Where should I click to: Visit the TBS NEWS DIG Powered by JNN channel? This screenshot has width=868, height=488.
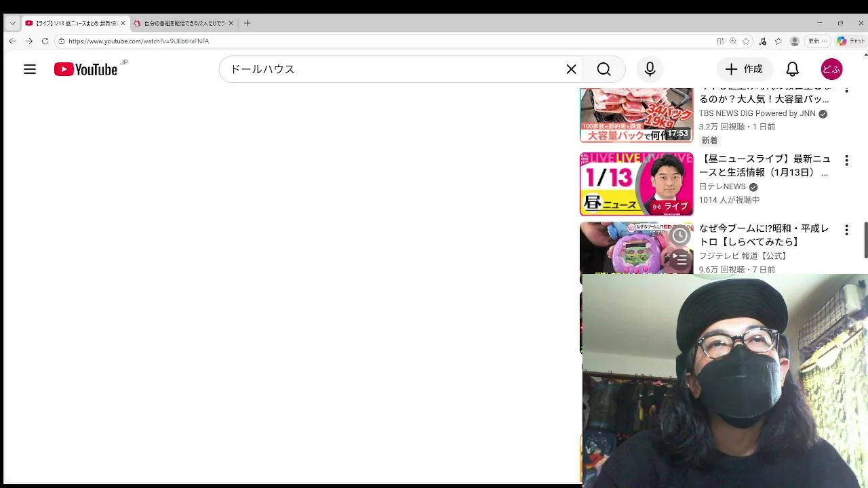[757, 113]
